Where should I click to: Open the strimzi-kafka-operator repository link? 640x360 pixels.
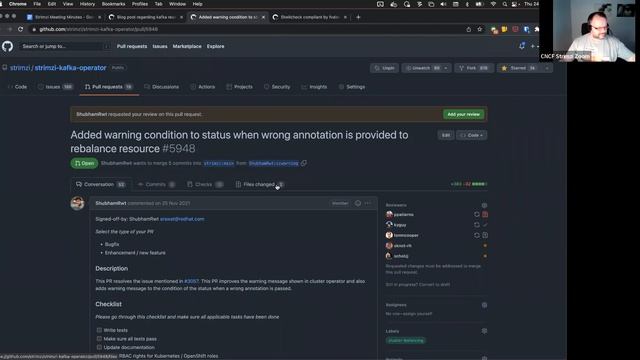70,68
